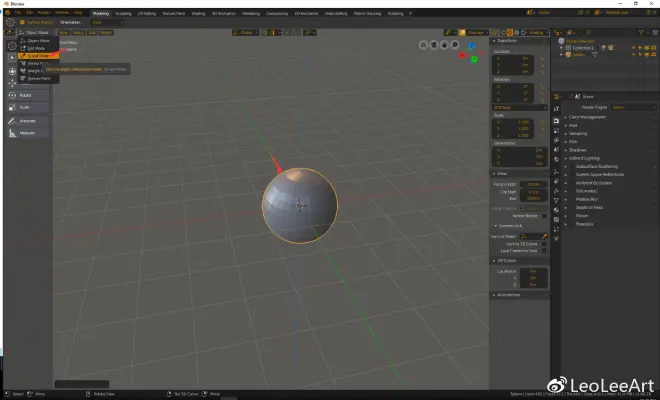Open the Add menu in viewport header
The height and width of the screenshot is (400, 660).
92,32
